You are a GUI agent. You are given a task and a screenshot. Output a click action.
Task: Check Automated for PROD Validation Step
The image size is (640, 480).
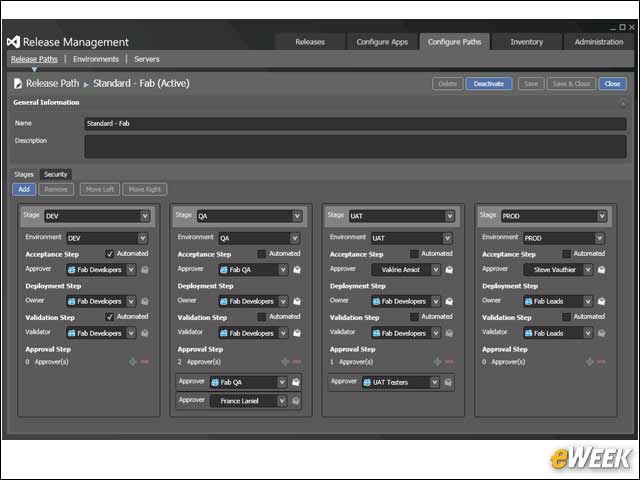click(566, 317)
